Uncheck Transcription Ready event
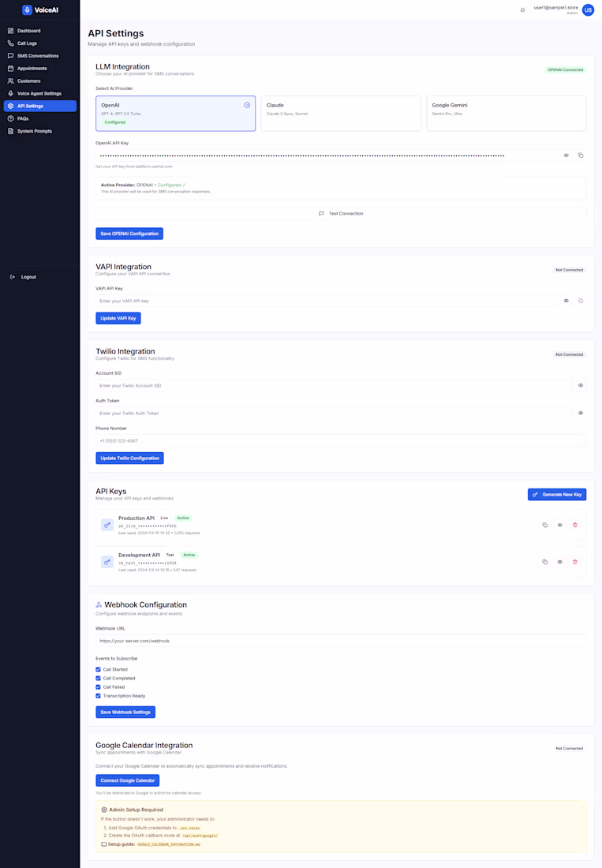This screenshot has height=868, width=602. click(x=98, y=696)
